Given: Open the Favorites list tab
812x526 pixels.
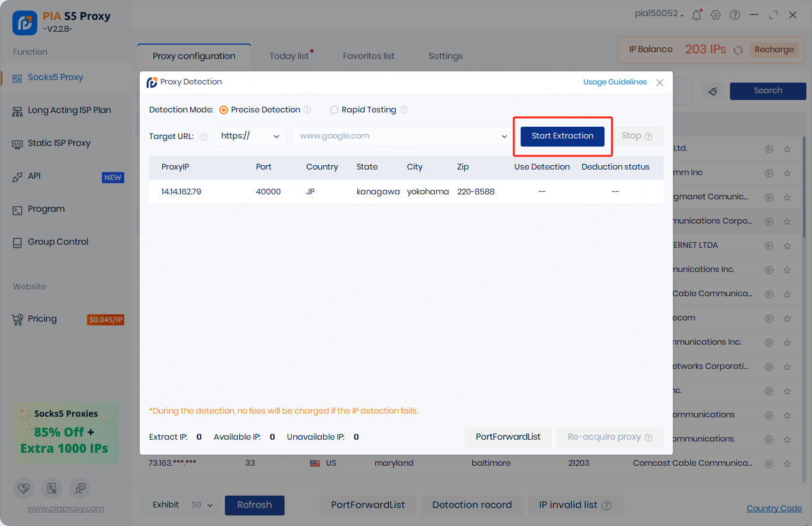Looking at the screenshot, I should pyautogui.click(x=368, y=56).
